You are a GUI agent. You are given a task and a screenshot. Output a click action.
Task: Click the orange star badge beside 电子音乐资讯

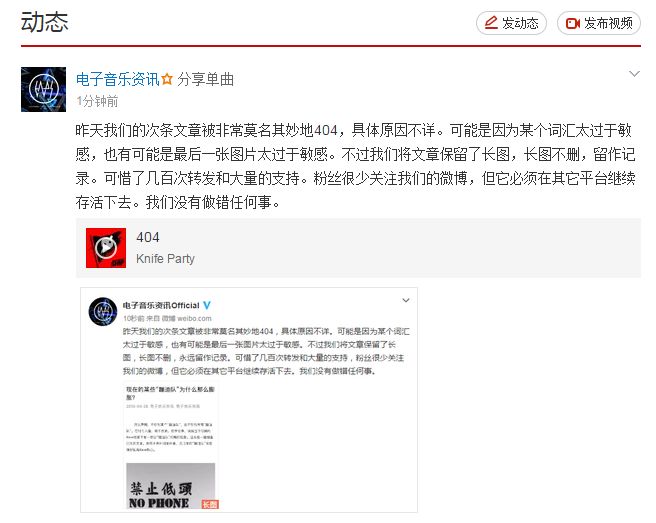point(167,79)
